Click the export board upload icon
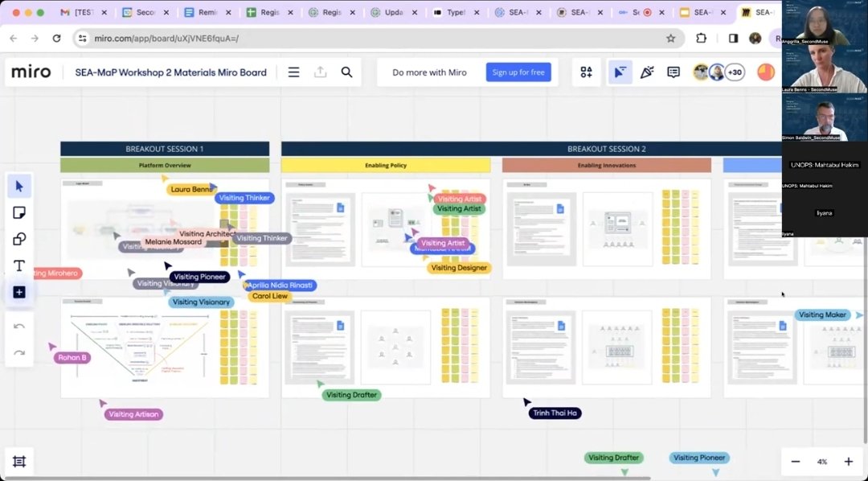 point(320,72)
